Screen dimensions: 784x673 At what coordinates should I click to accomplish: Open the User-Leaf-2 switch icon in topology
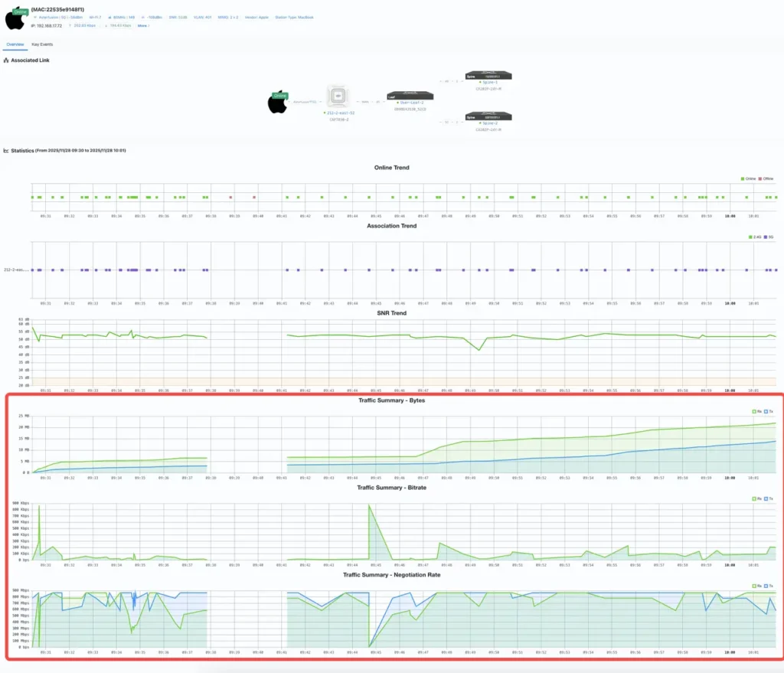pyautogui.click(x=411, y=95)
